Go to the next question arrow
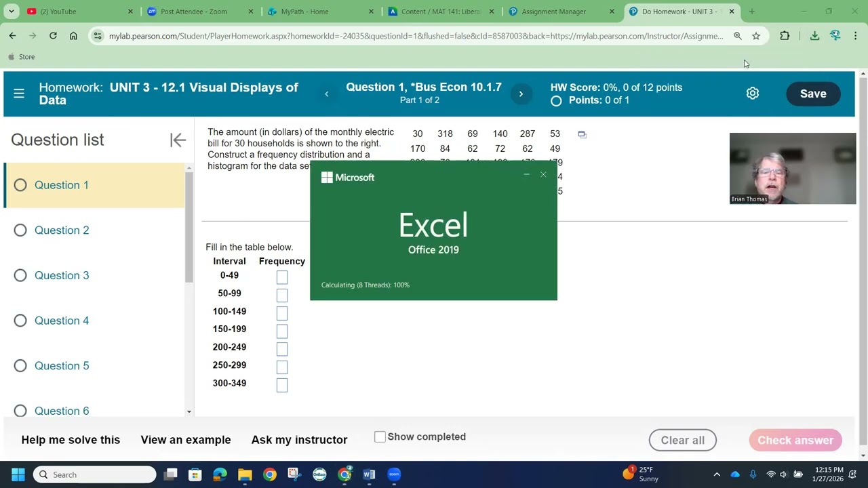This screenshot has height=488, width=868. coord(521,94)
